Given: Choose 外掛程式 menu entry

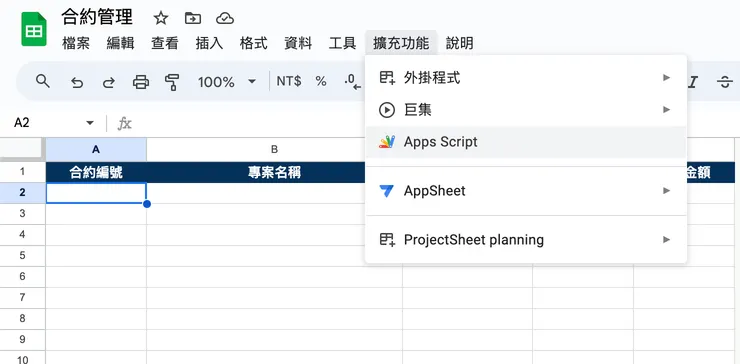Looking at the screenshot, I should (x=526, y=78).
